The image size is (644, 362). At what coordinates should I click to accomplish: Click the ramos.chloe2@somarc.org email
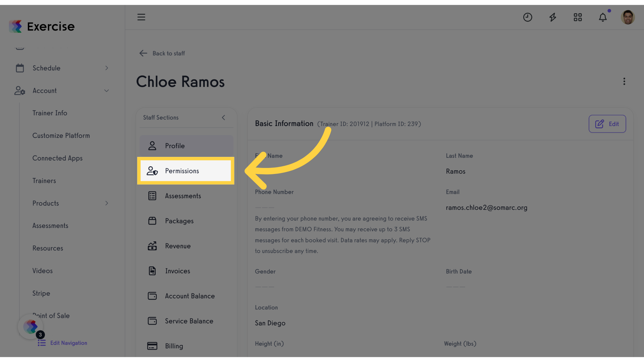coord(486,207)
